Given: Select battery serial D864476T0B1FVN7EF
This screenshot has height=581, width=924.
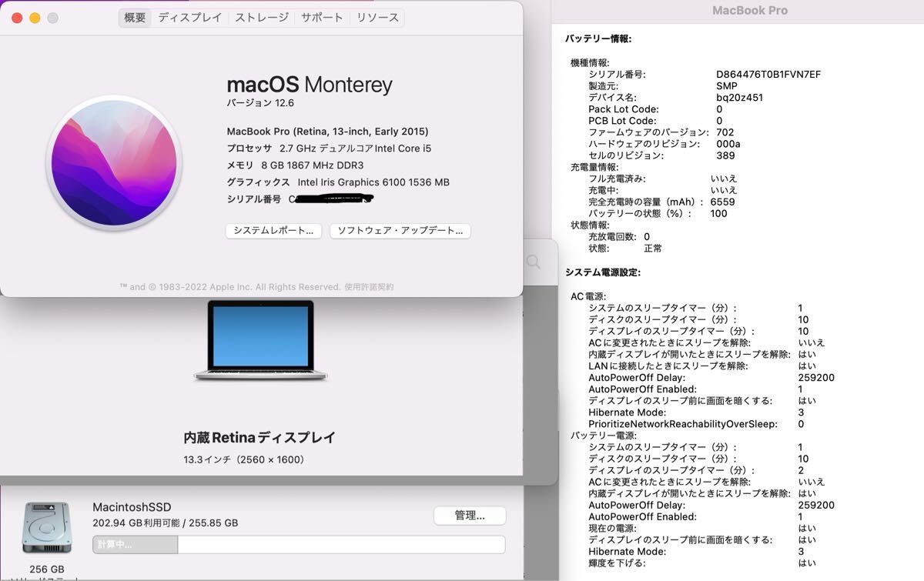Looking at the screenshot, I should tap(768, 75).
